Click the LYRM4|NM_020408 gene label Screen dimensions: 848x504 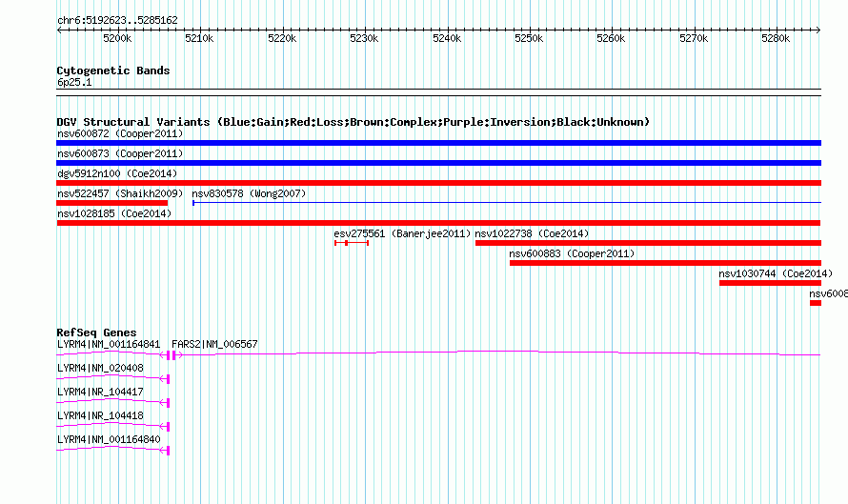(x=101, y=369)
